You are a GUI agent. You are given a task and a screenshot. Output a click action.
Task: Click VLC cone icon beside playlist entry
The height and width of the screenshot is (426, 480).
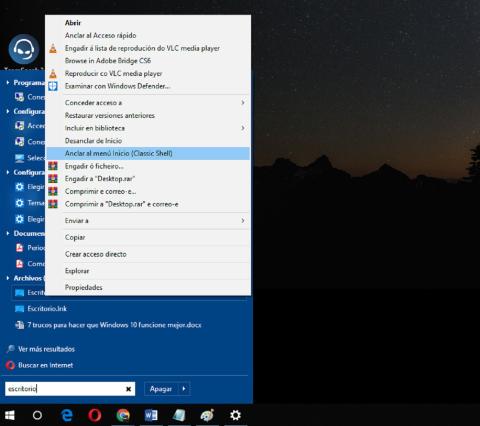(53, 48)
